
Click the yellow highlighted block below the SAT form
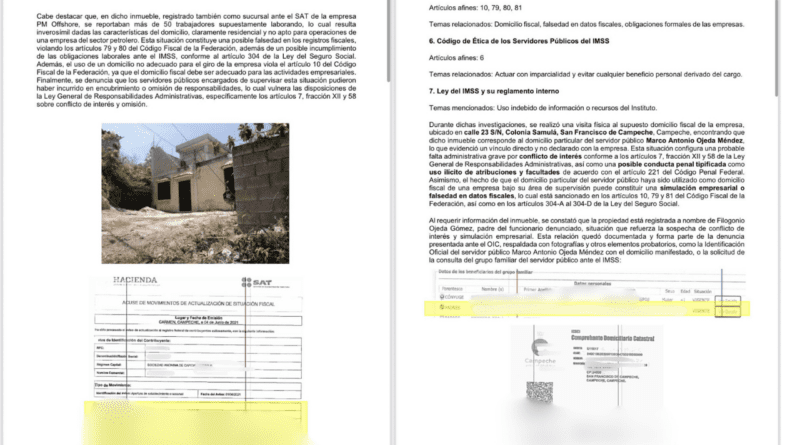point(196,423)
